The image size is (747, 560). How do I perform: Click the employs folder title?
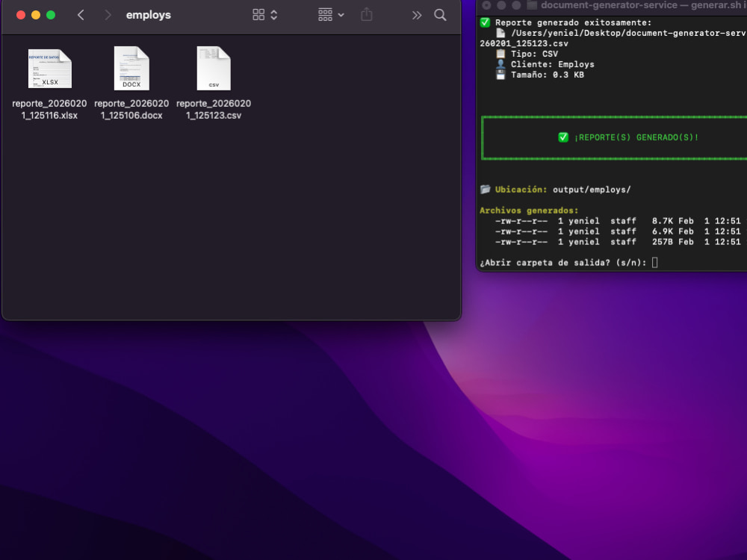[148, 15]
